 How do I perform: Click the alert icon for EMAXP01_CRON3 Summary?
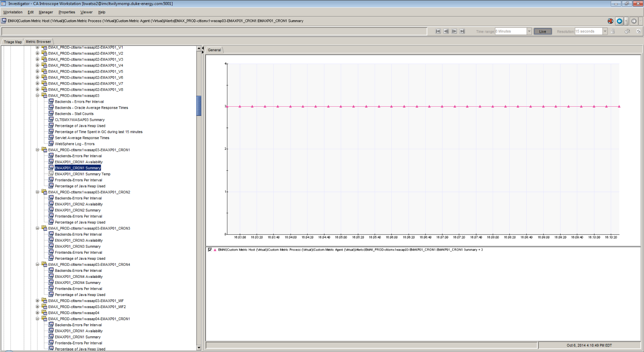[x=51, y=246]
